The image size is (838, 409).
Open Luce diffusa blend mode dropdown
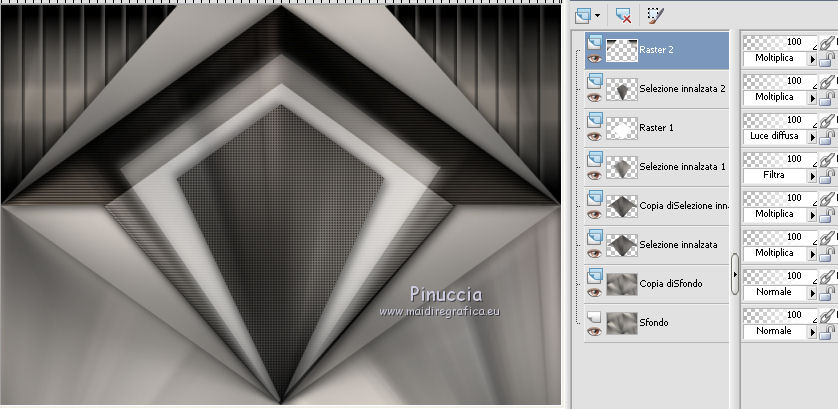(813, 137)
